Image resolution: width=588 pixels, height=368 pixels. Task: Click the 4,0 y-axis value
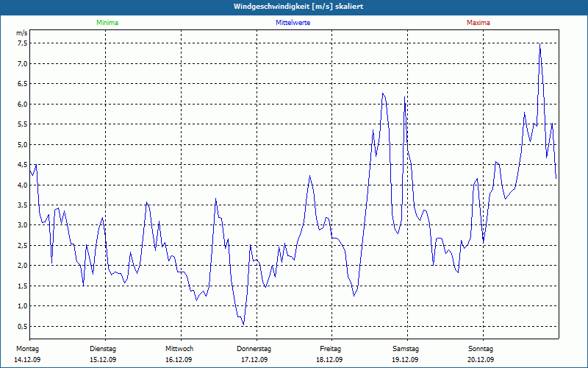[23, 185]
